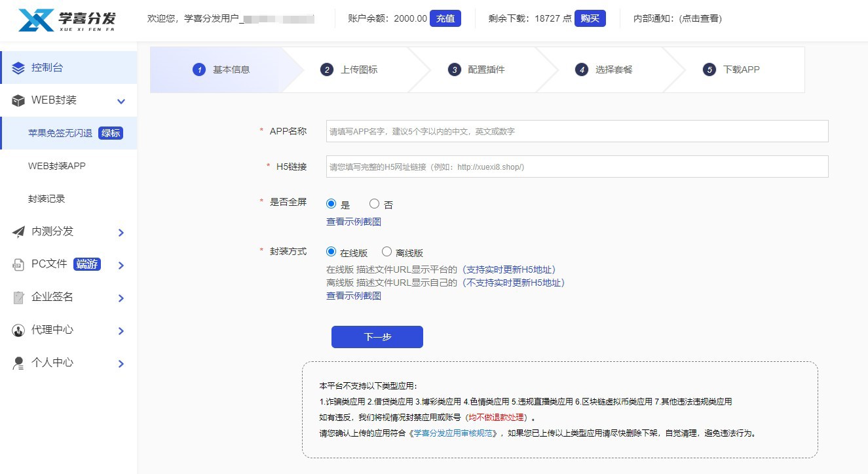Click the 充值 recharge button

(x=445, y=18)
